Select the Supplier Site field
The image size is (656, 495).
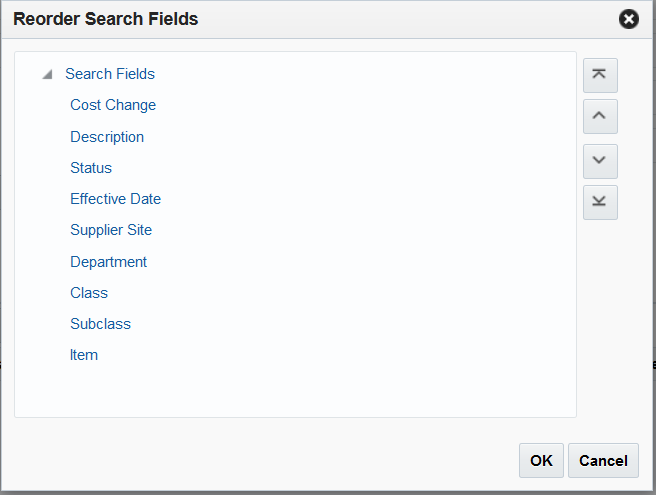pos(111,230)
